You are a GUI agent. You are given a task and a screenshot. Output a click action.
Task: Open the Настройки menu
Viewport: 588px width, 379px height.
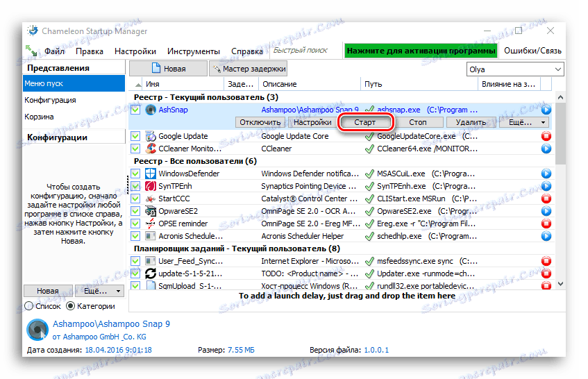click(135, 51)
